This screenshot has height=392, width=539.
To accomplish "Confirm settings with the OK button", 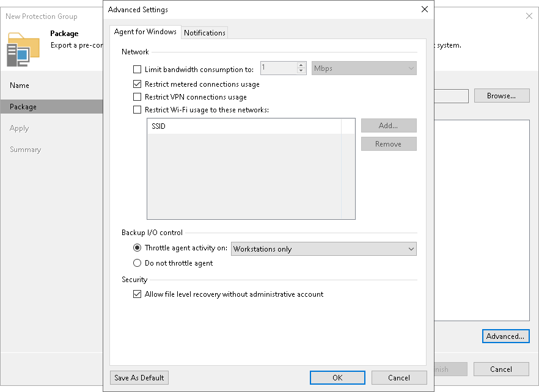I will pyautogui.click(x=337, y=377).
